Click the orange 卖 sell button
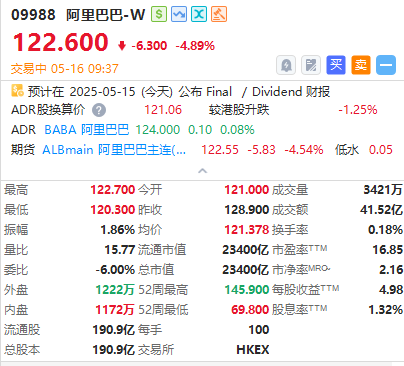This screenshot has height=366, width=404. pyautogui.click(x=361, y=65)
